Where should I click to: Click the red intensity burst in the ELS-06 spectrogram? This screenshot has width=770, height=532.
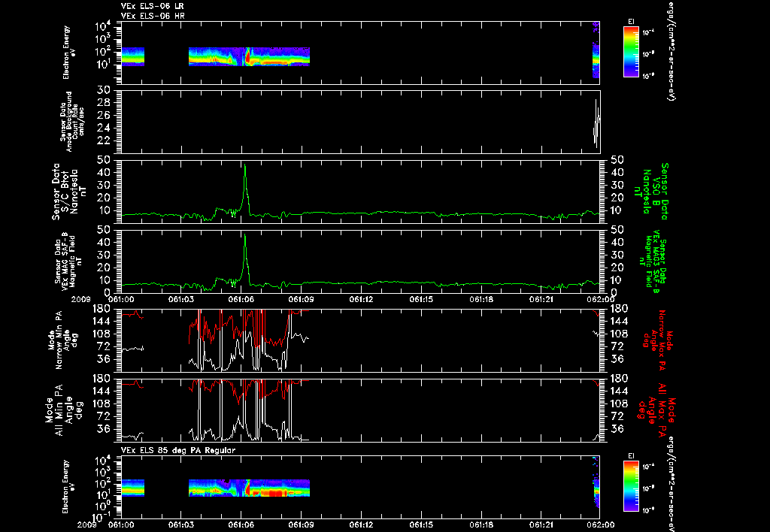tap(248, 58)
